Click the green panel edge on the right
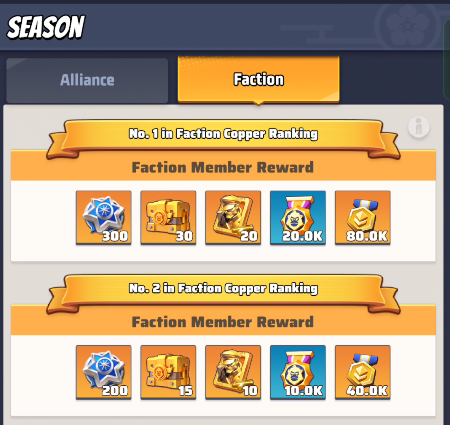 tap(447, 59)
